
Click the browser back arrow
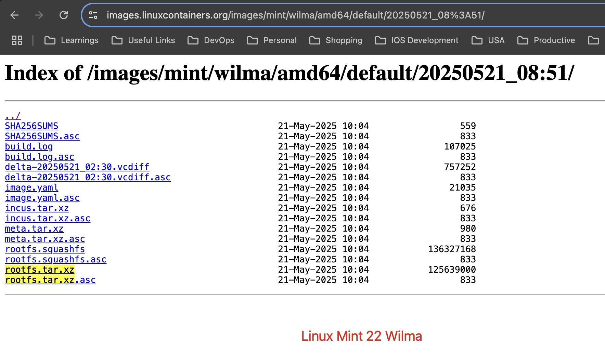tap(14, 15)
